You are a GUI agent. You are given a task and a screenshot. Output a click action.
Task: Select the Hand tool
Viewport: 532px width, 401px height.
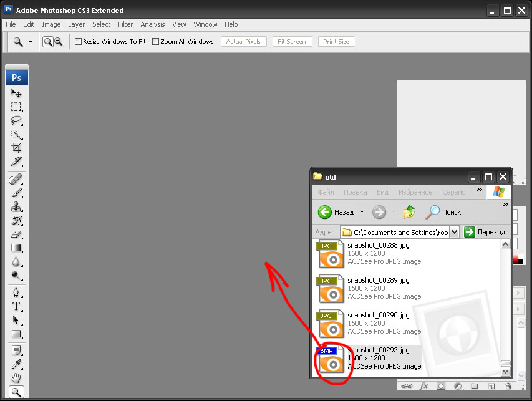click(16, 378)
